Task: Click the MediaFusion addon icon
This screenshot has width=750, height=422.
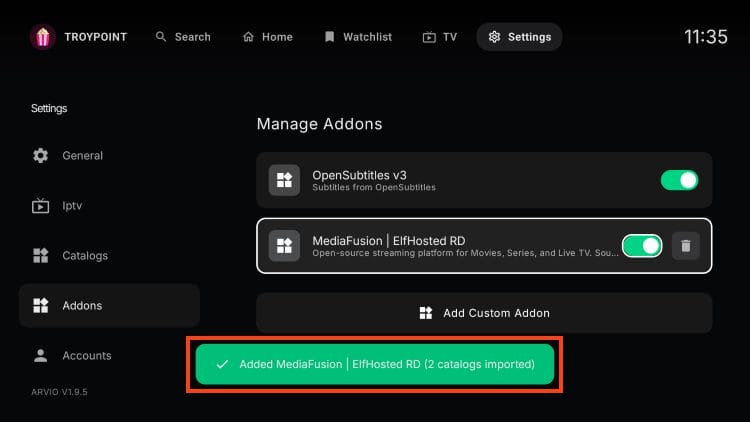Action: coord(284,246)
